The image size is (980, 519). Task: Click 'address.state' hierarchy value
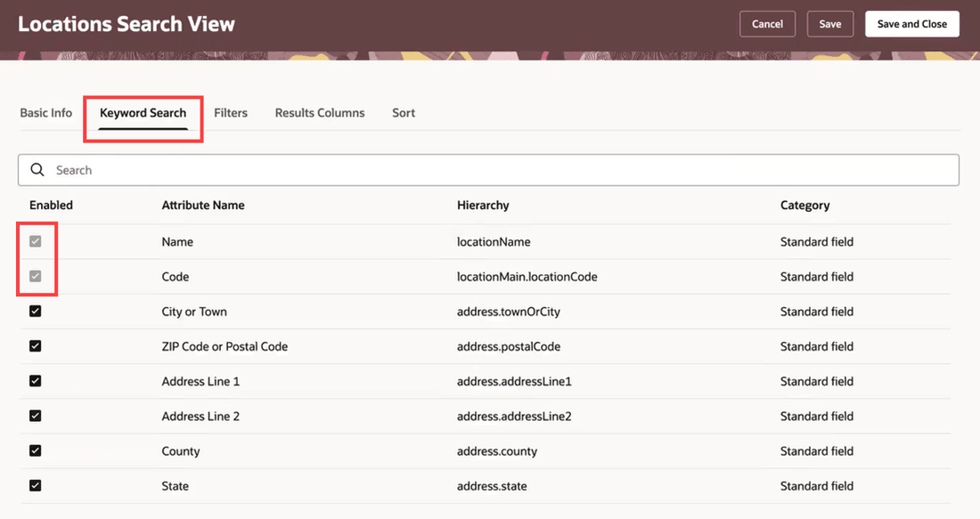click(492, 486)
